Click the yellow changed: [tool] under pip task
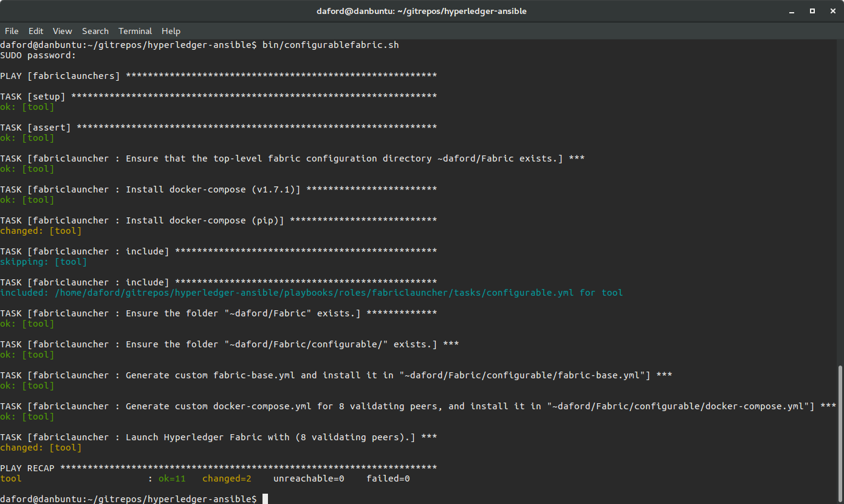 (x=41, y=231)
